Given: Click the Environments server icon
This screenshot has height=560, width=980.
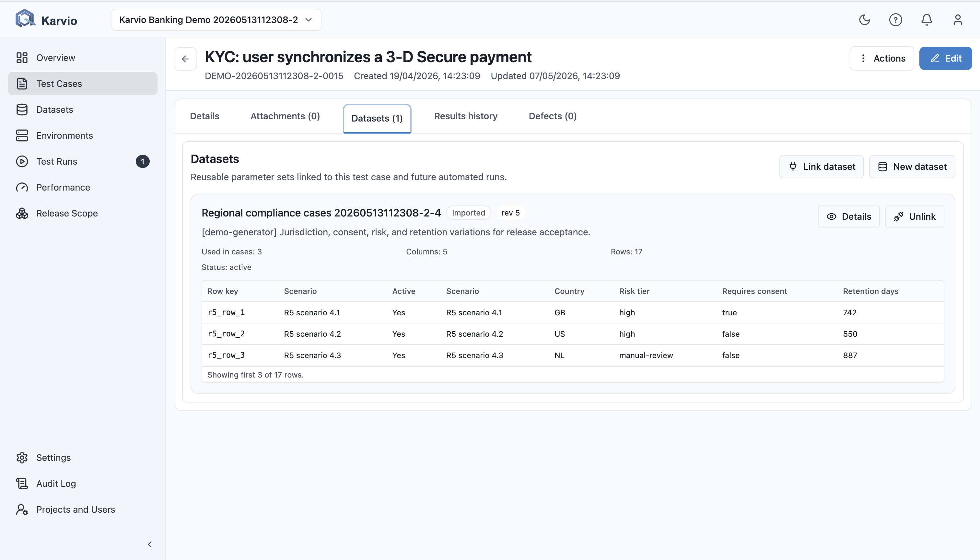Looking at the screenshot, I should click(x=22, y=135).
